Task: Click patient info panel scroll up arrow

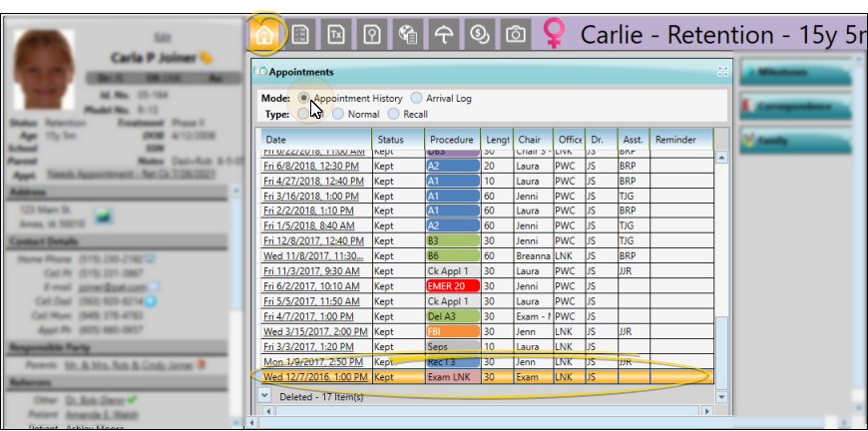Action: pyautogui.click(x=235, y=191)
